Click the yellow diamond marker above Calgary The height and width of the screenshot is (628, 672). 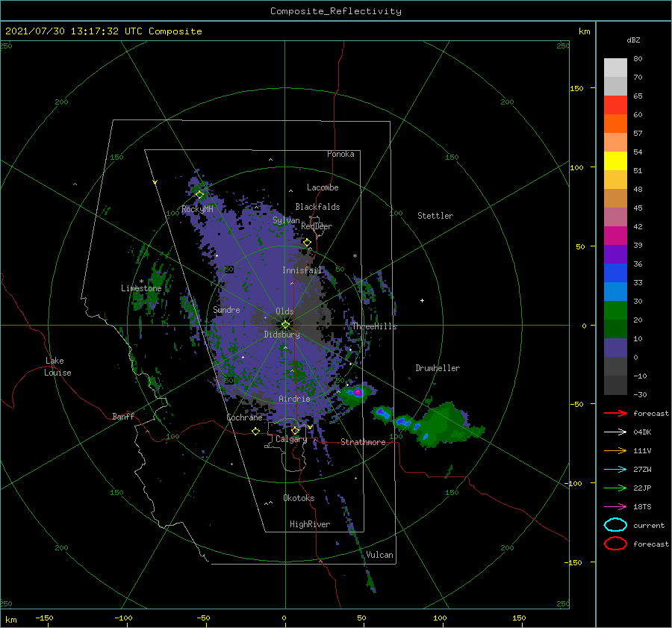point(295,430)
